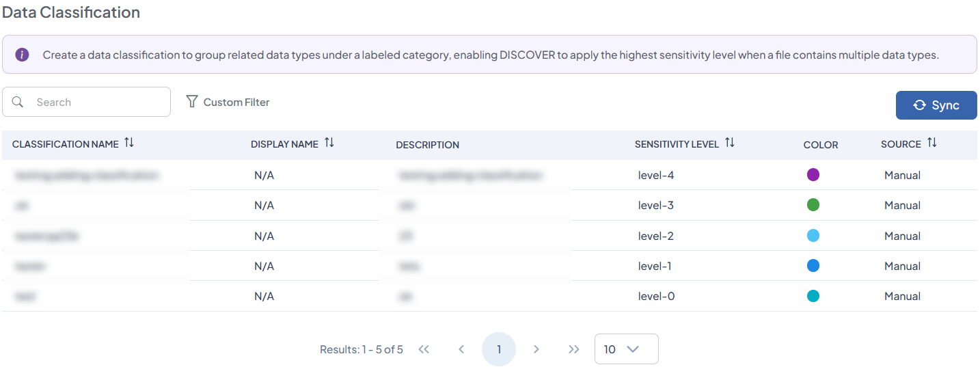Viewport: 980px width, 367px height.
Task: Click the green color dot for level-3
Action: pos(813,205)
